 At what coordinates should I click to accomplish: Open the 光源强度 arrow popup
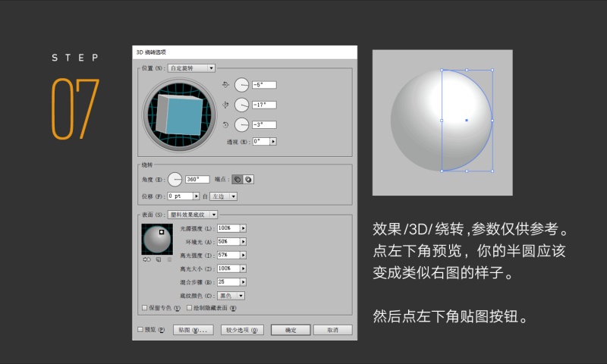pyautogui.click(x=243, y=228)
